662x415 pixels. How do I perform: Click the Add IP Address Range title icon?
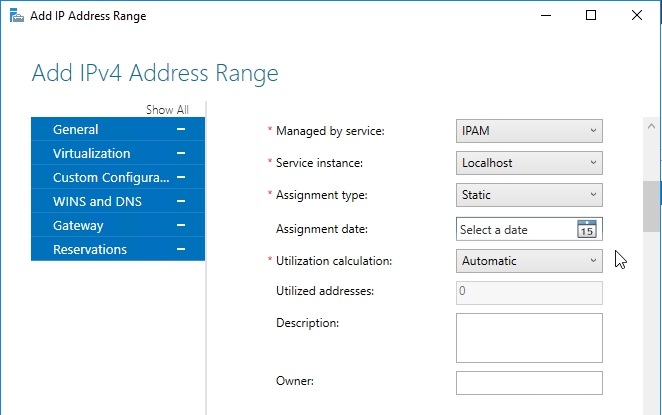coord(15,16)
